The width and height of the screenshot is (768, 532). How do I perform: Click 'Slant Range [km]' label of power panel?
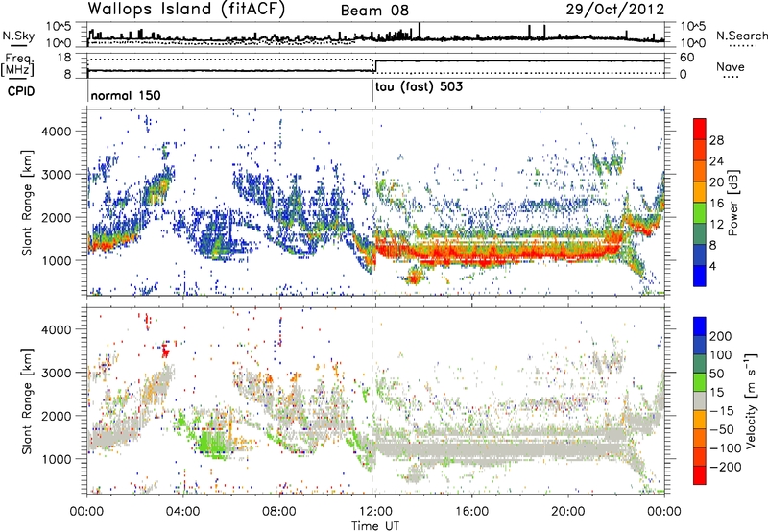click(x=27, y=203)
